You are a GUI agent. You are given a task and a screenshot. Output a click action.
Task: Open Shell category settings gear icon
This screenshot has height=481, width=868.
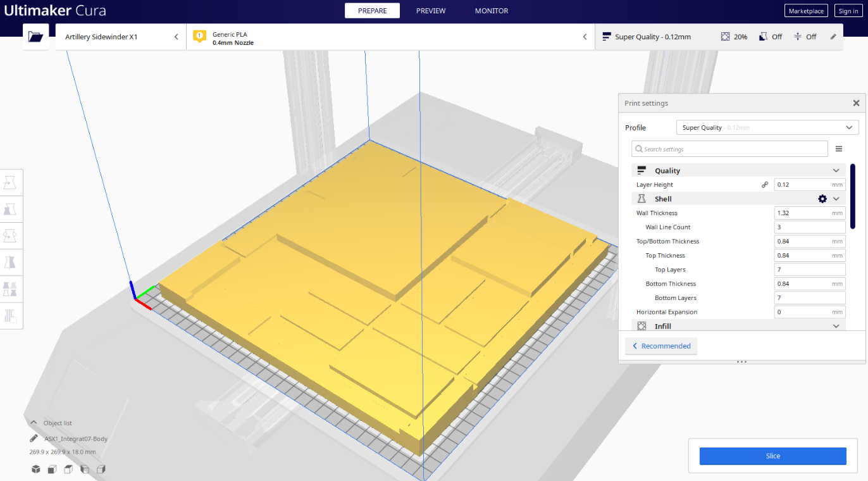click(822, 199)
